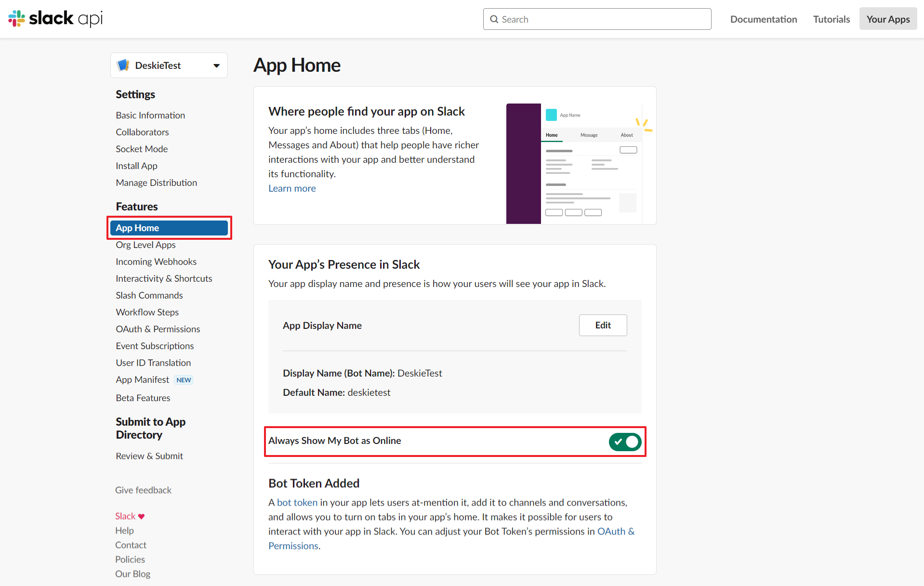Open the Policies footer link

(x=130, y=560)
